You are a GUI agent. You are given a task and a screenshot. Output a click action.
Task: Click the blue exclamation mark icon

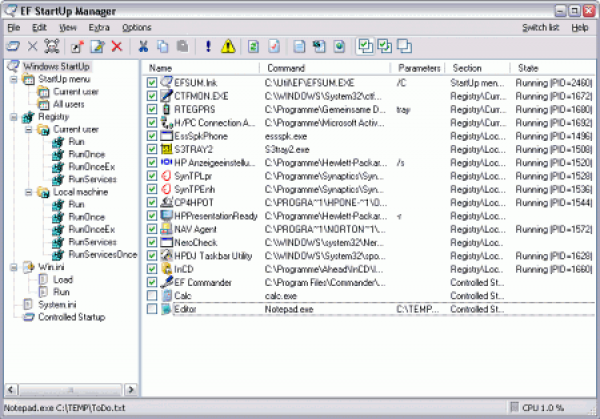point(207,47)
